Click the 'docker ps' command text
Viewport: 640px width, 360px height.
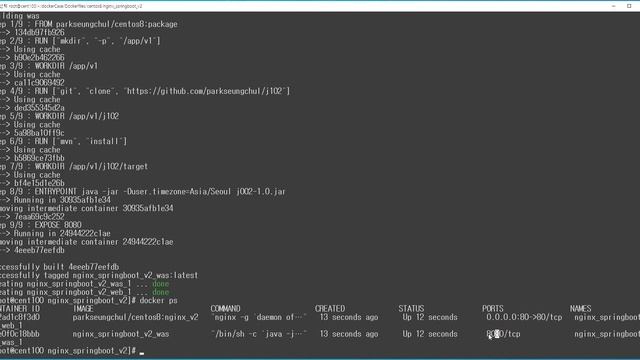coord(159,300)
